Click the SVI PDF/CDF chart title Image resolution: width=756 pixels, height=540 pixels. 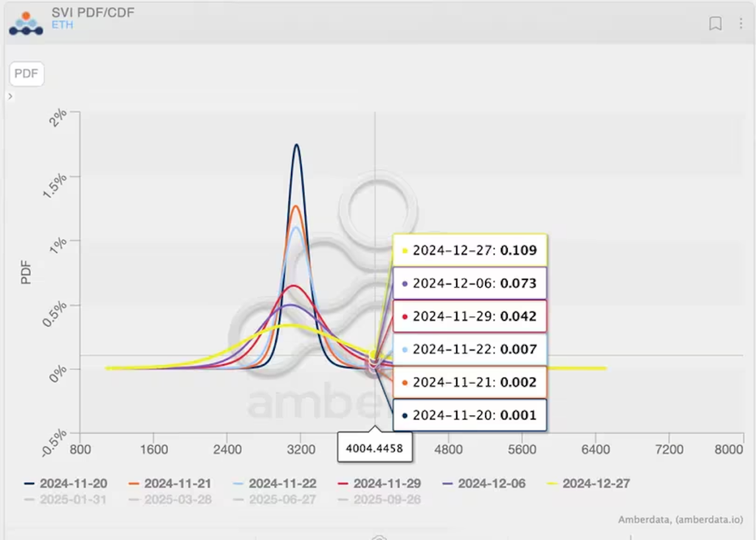pyautogui.click(x=93, y=12)
